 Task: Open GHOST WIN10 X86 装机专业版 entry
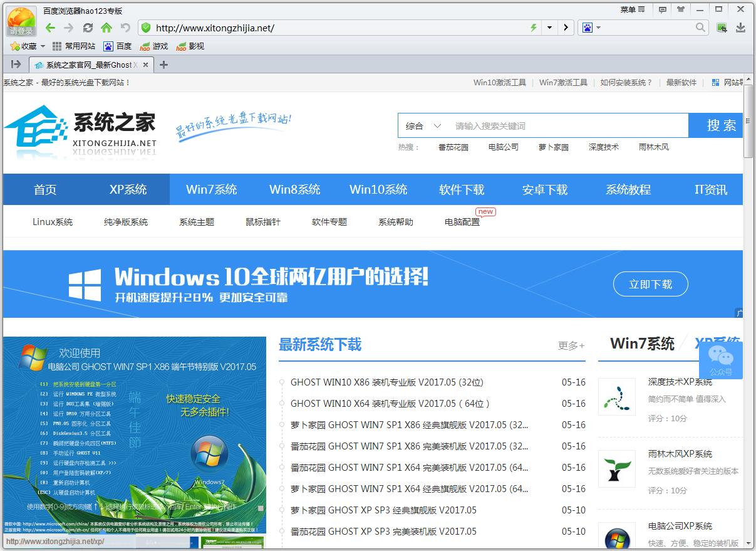[x=387, y=382]
